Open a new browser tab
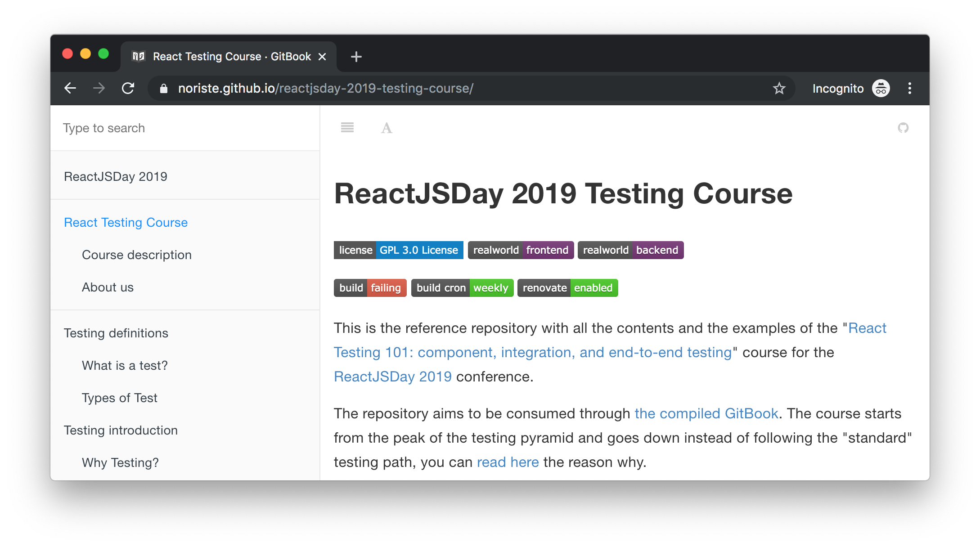The height and width of the screenshot is (547, 980). 356,57
